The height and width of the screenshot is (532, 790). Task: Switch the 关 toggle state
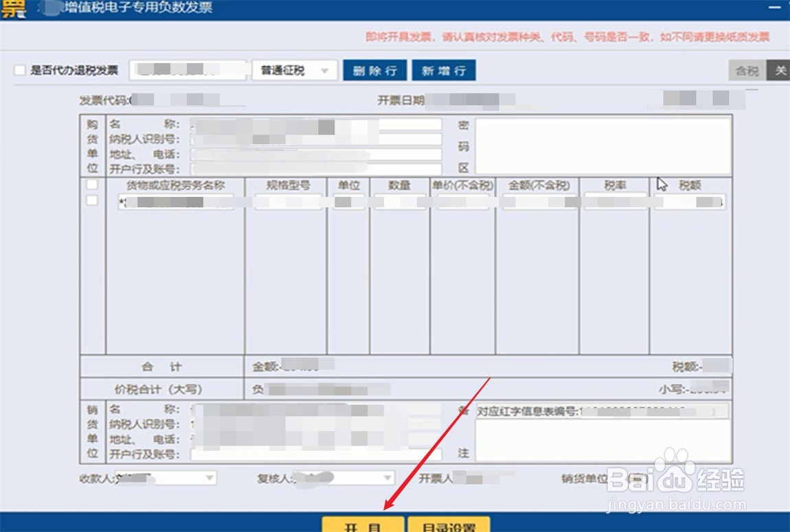pos(780,69)
